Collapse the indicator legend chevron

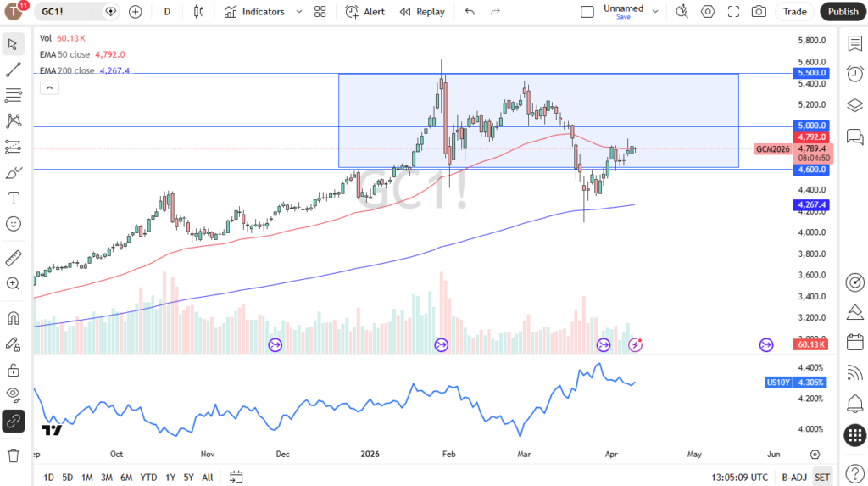click(x=48, y=87)
